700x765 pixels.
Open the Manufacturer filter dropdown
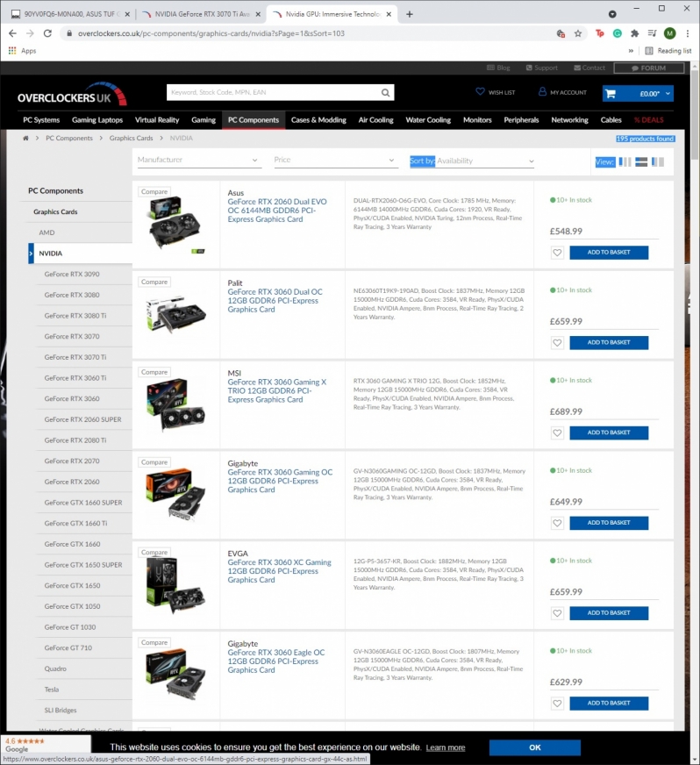[197, 160]
